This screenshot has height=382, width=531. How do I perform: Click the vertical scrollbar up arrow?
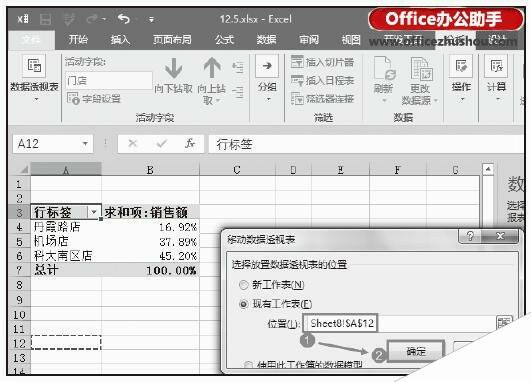click(488, 169)
